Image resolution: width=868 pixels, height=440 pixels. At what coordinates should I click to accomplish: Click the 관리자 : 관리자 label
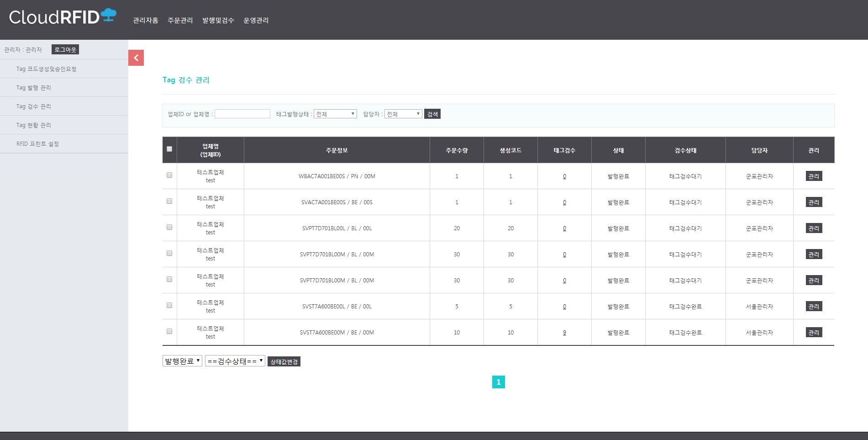pyautogui.click(x=23, y=50)
